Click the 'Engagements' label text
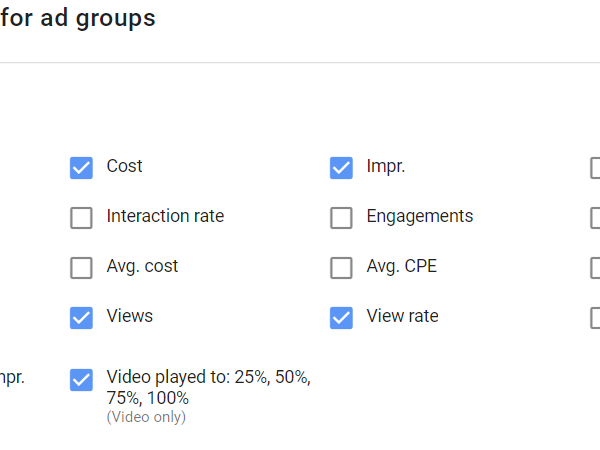Image resolution: width=600 pixels, height=450 pixels. click(420, 216)
